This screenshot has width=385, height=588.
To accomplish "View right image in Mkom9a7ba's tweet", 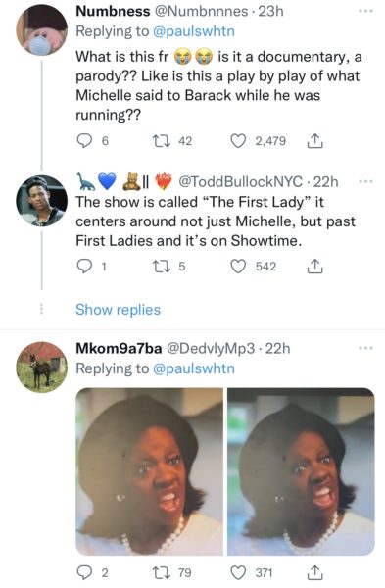I will (x=301, y=471).
